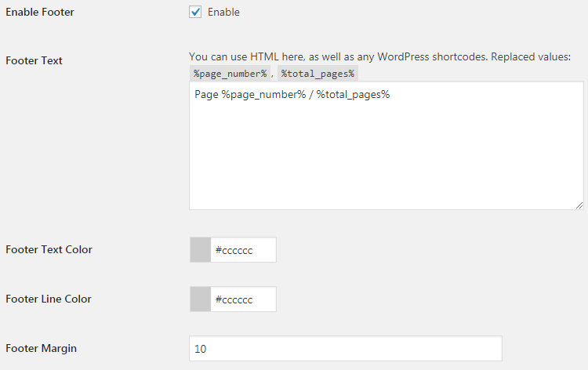
Task: Click the Footer Line Color label
Action: coord(49,299)
